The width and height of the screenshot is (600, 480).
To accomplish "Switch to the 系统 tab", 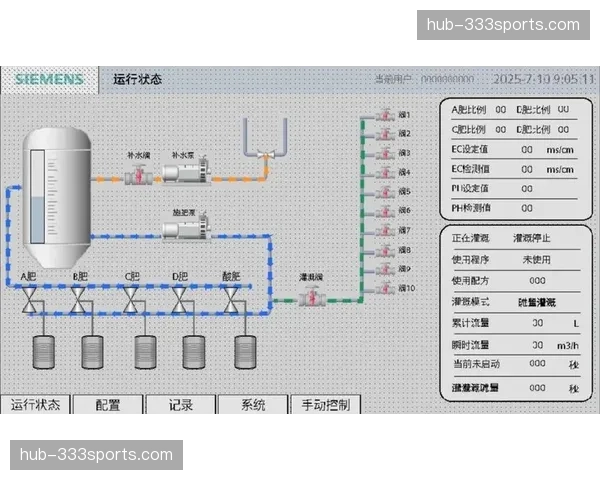I will (253, 405).
